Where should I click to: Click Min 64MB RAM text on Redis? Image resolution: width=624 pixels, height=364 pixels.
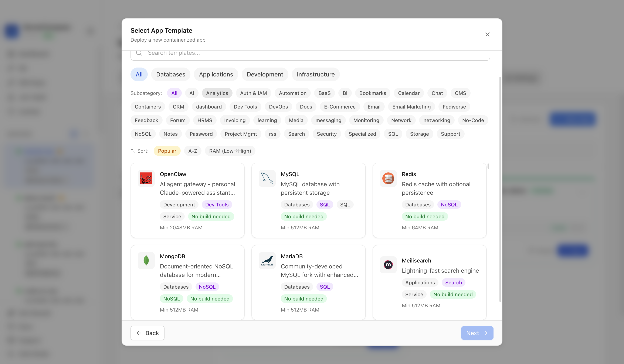tap(420, 227)
